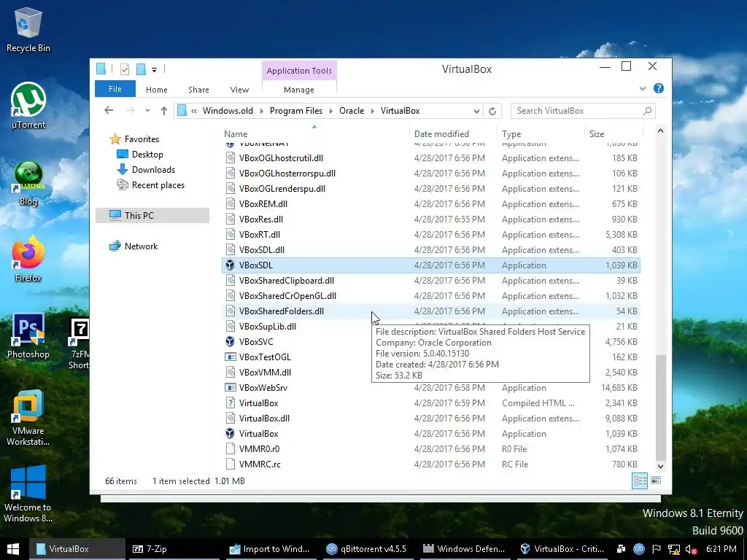Sort by the Size column header
The width and height of the screenshot is (747, 560).
pyautogui.click(x=614, y=134)
